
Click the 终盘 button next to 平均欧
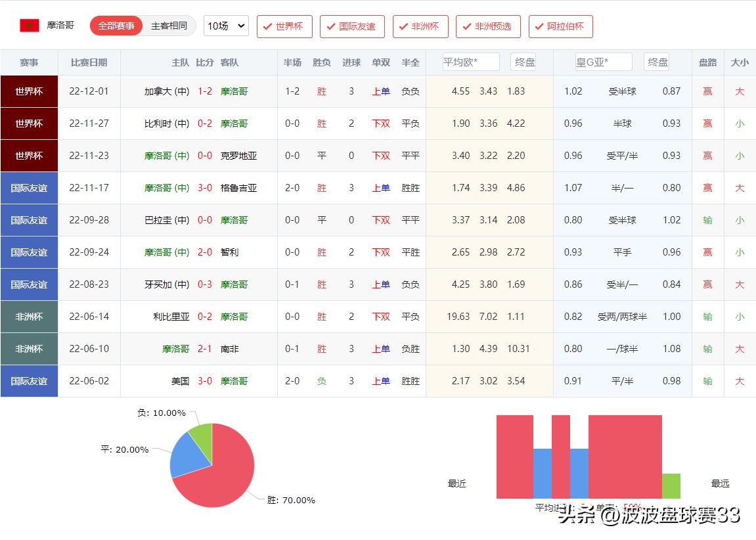click(524, 61)
